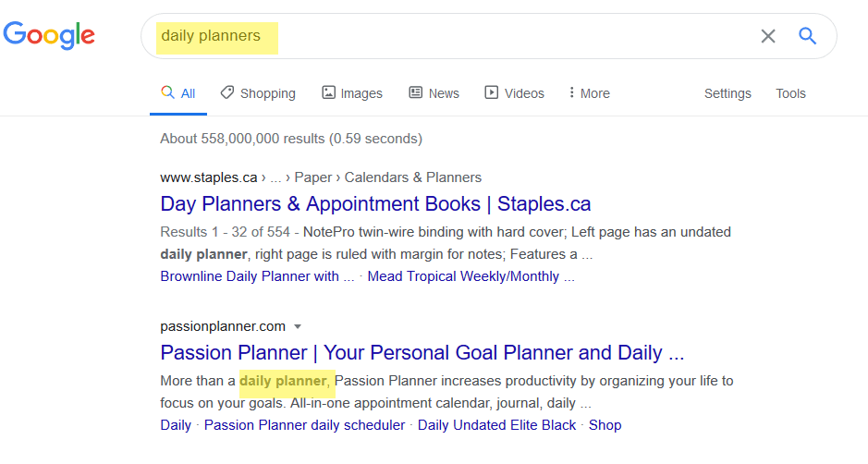868x464 pixels.
Task: Click the Videos play icon
Action: click(x=492, y=92)
